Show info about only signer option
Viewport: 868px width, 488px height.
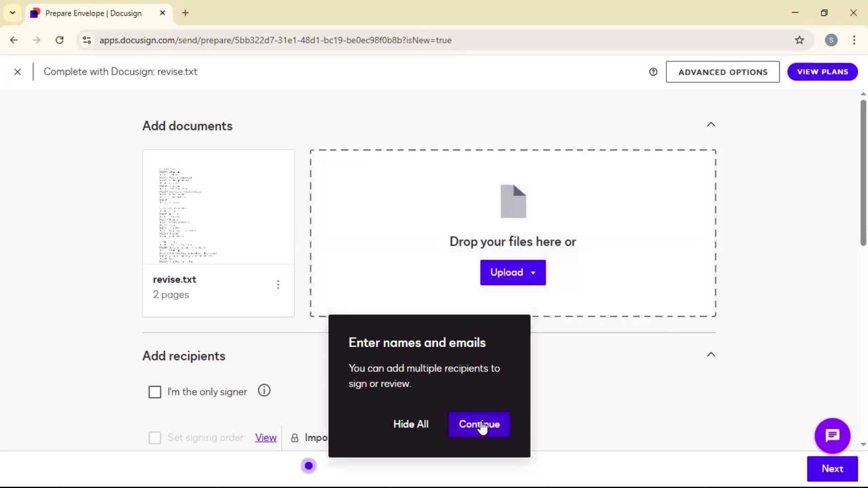pos(264,390)
